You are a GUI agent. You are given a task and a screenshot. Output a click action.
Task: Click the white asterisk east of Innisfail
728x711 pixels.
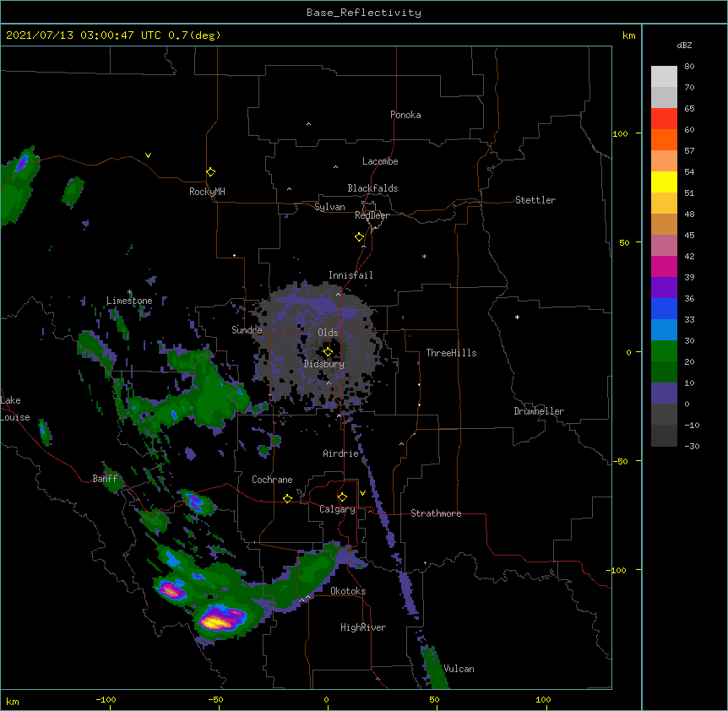click(424, 257)
